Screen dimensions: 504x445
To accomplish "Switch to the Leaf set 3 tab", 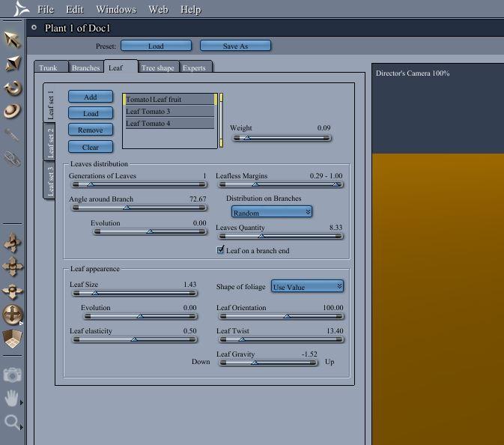I will coord(49,180).
